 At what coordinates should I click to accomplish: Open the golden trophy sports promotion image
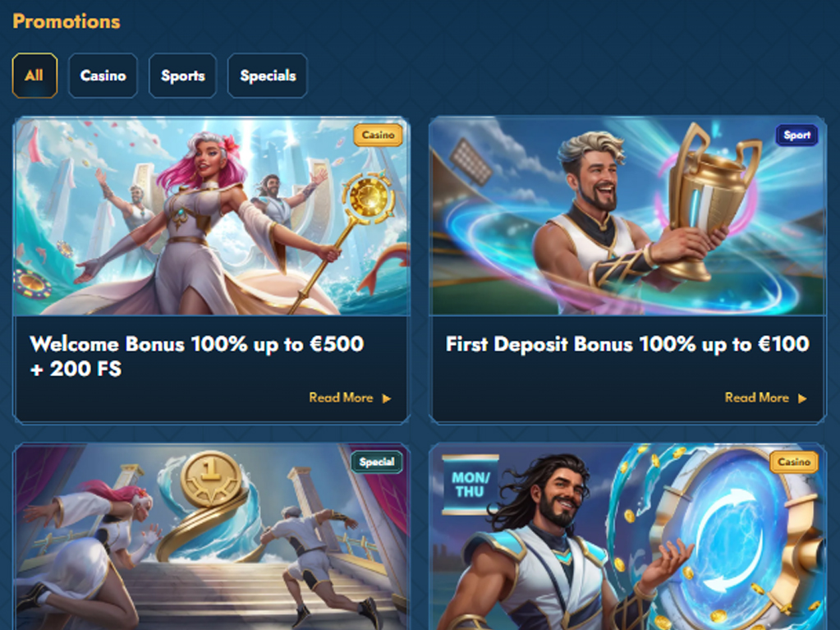(x=627, y=216)
